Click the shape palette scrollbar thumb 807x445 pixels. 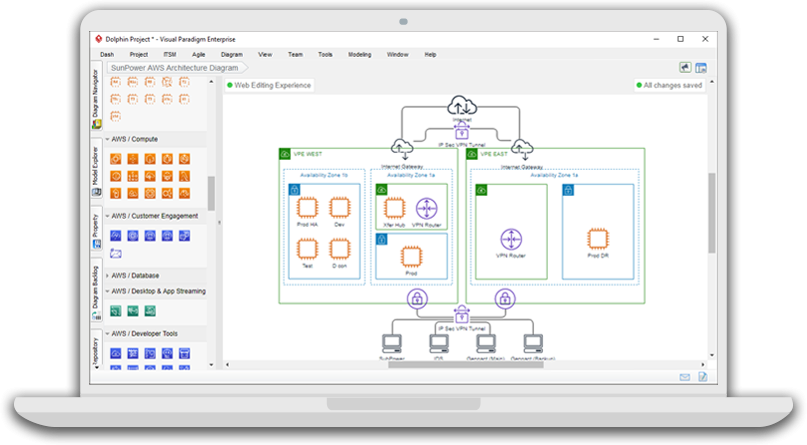point(211,193)
